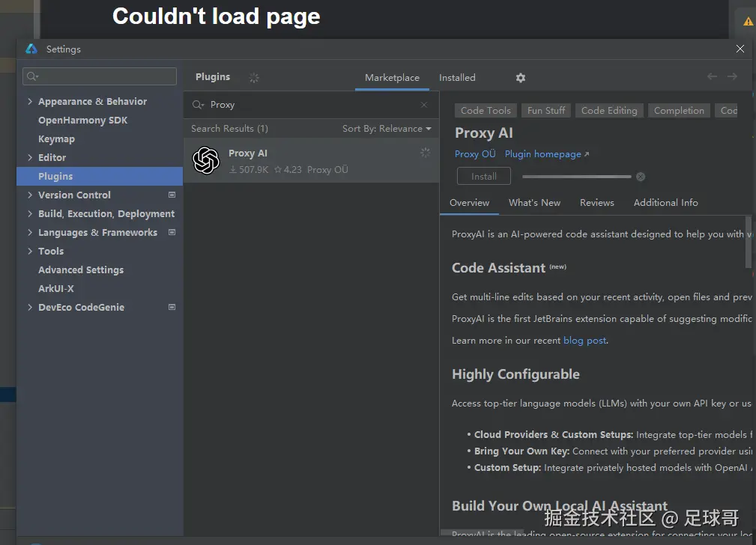Clear the Proxy plugin search text
Screen dimensions: 756x545
tap(424, 105)
